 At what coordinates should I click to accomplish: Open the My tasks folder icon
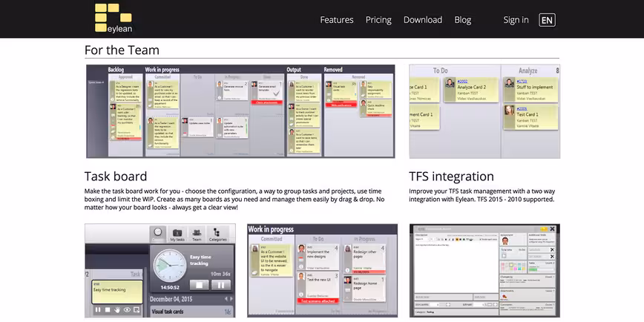coord(177,234)
